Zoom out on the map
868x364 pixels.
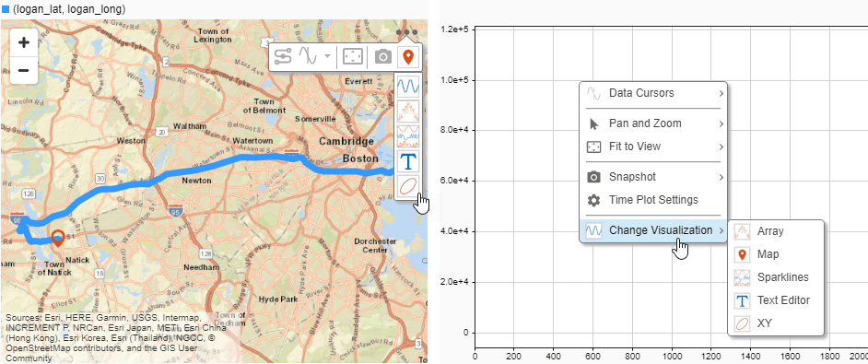coord(23,70)
